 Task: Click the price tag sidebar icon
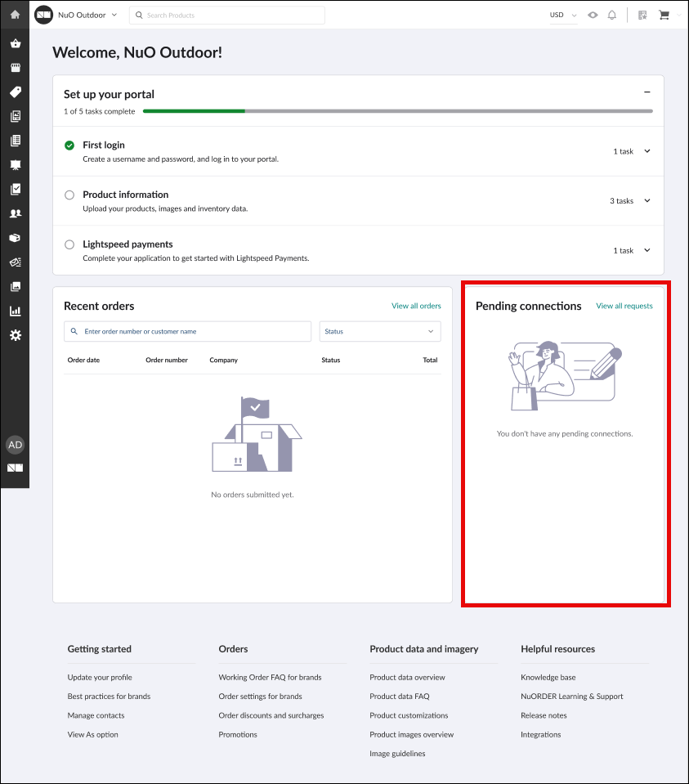pos(15,92)
